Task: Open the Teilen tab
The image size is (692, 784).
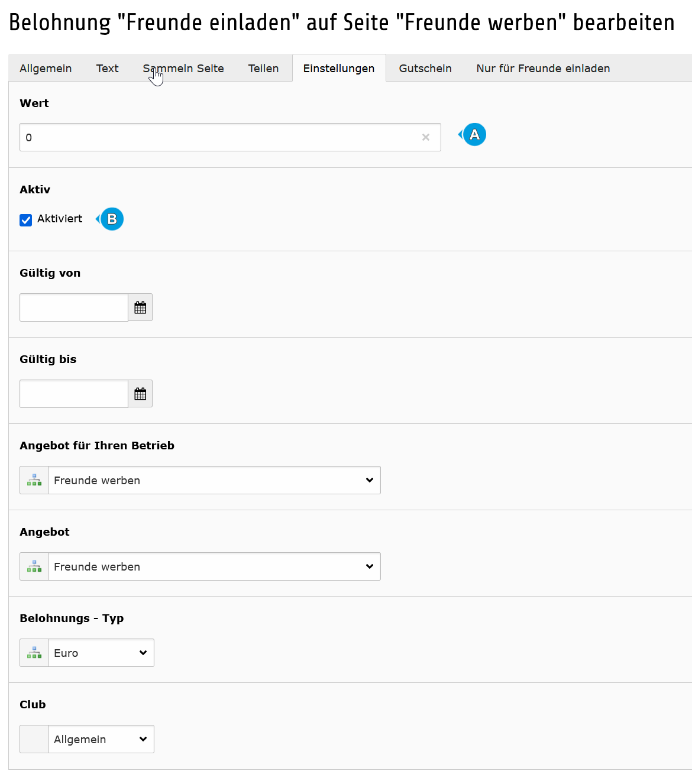Action: 263,68
